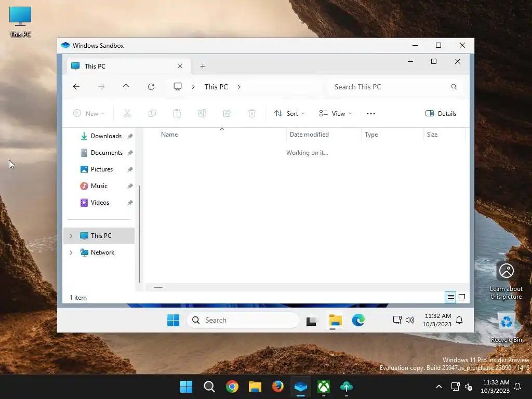Click the sandbox taskbar Search box
The width and height of the screenshot is (532, 399).
click(243, 320)
